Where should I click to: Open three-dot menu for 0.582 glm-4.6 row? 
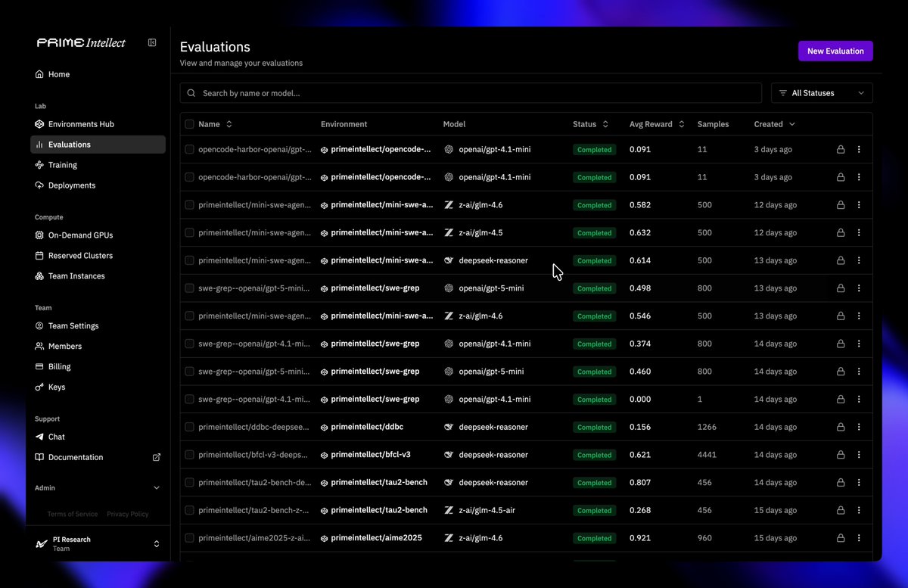click(x=859, y=205)
